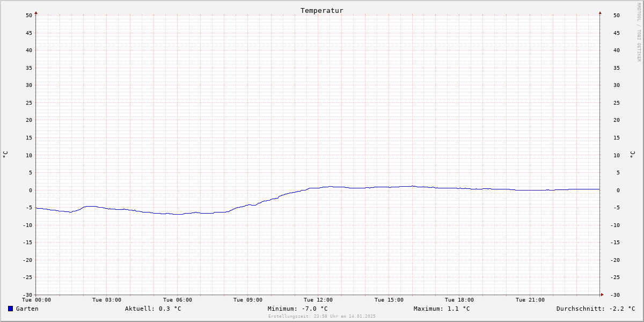
Task: Click the Tue 12:00 time axis label
Action: pos(318,300)
